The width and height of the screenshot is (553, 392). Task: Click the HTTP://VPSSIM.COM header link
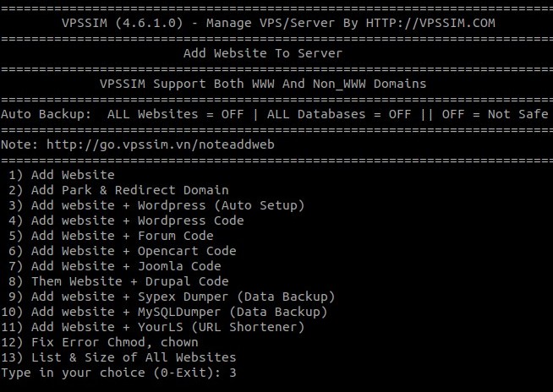coord(430,23)
